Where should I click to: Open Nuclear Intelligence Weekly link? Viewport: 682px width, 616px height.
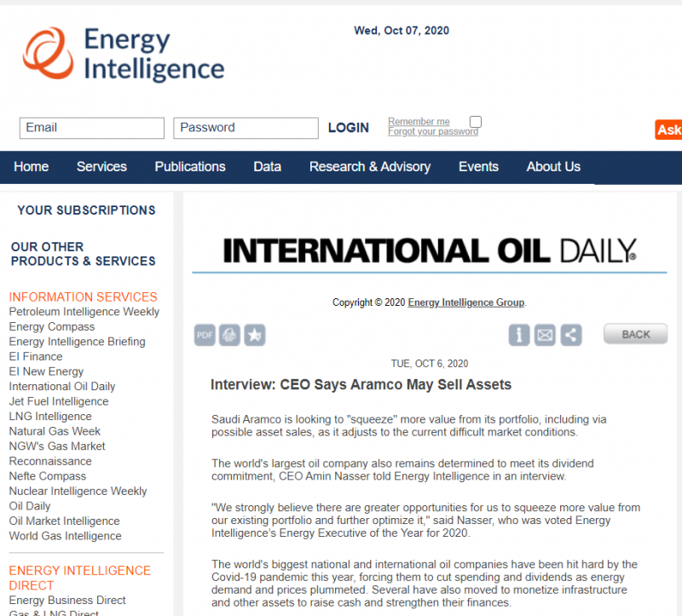pos(78,492)
